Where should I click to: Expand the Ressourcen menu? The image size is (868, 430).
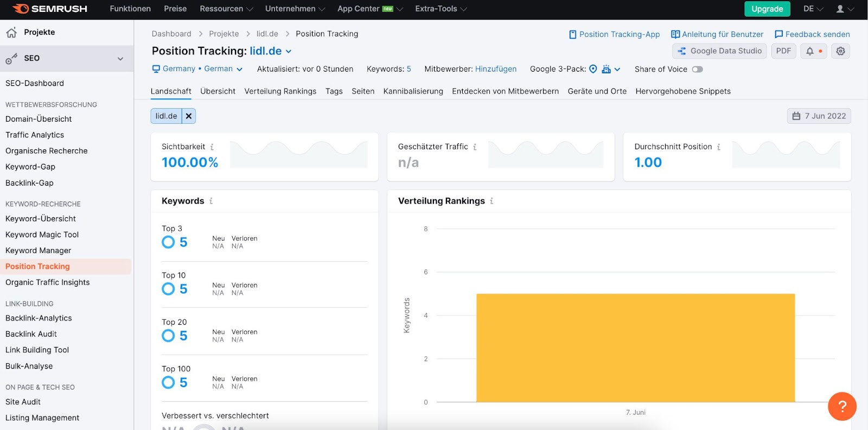pos(226,9)
